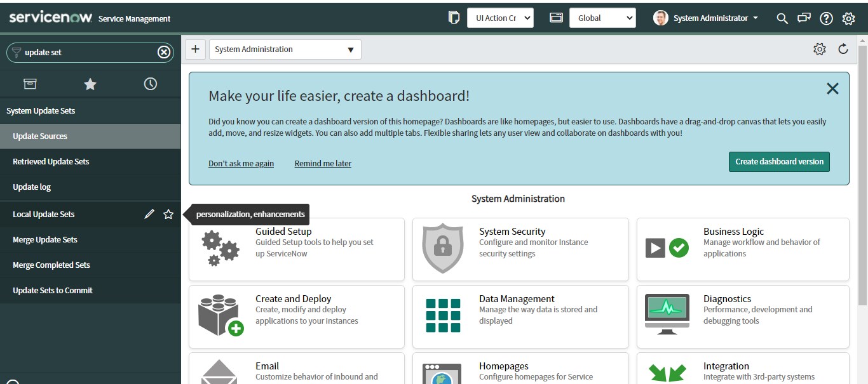868x384 pixels.
Task: Click the System Security shield icon
Action: click(x=443, y=248)
